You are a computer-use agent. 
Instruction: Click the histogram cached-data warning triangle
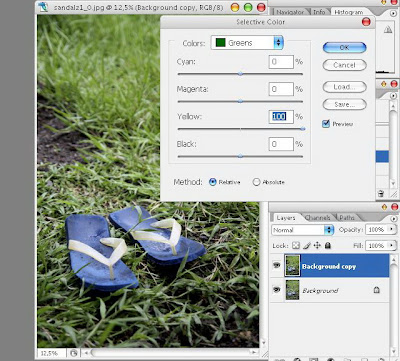point(388,30)
